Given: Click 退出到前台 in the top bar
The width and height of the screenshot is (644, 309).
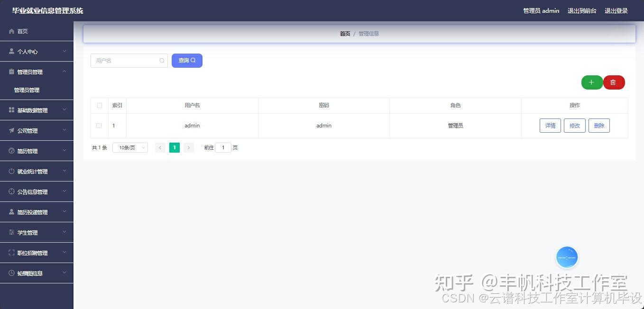Looking at the screenshot, I should [582, 10].
